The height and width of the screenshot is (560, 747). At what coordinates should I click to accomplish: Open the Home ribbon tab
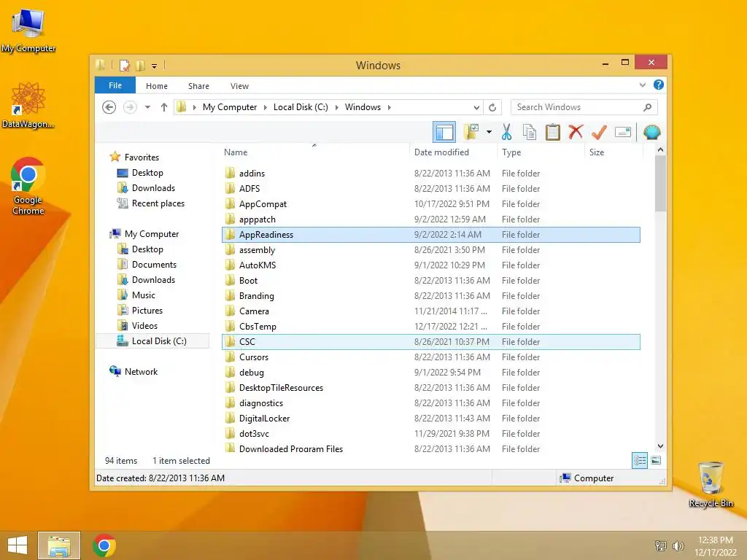coord(157,86)
